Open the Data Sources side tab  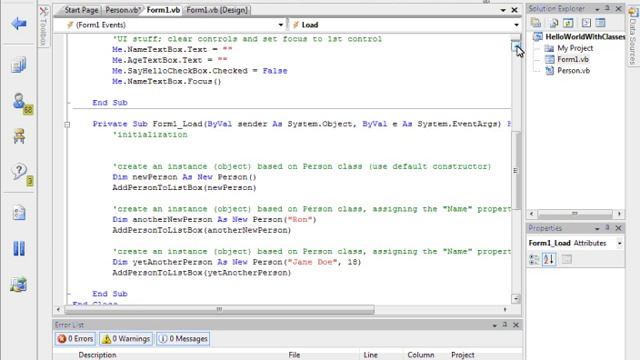pos(633,36)
